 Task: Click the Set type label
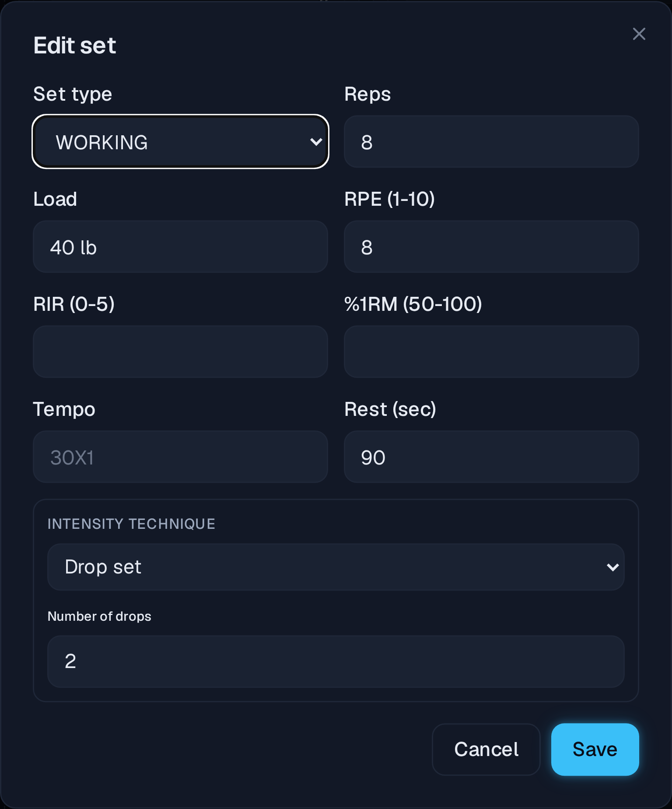pos(73,95)
